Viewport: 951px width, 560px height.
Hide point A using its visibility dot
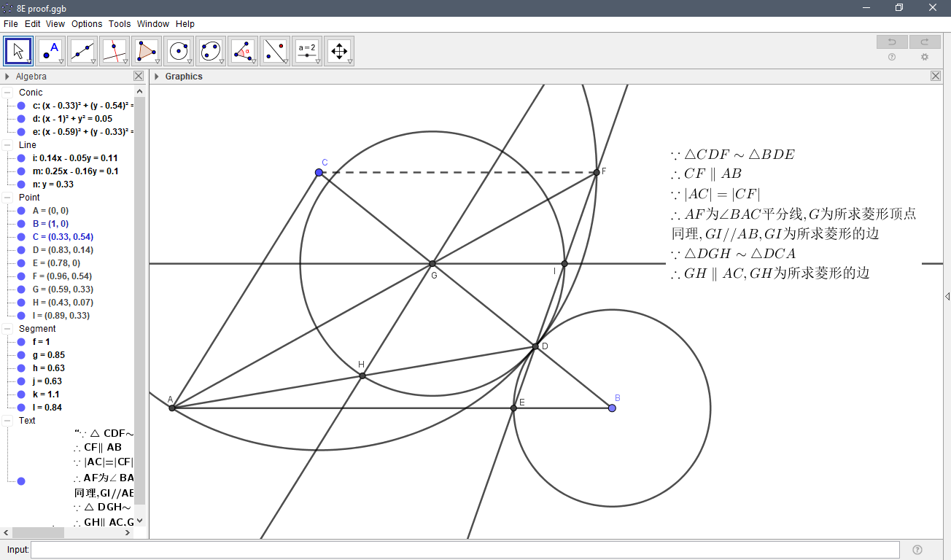[x=20, y=210]
